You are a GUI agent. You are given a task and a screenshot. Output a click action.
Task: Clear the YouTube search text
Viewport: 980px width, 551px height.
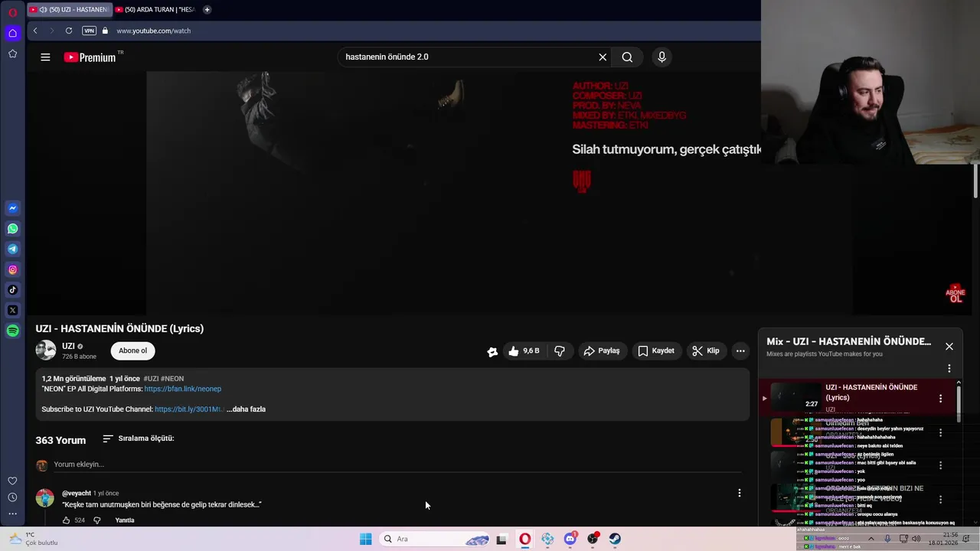tap(603, 57)
